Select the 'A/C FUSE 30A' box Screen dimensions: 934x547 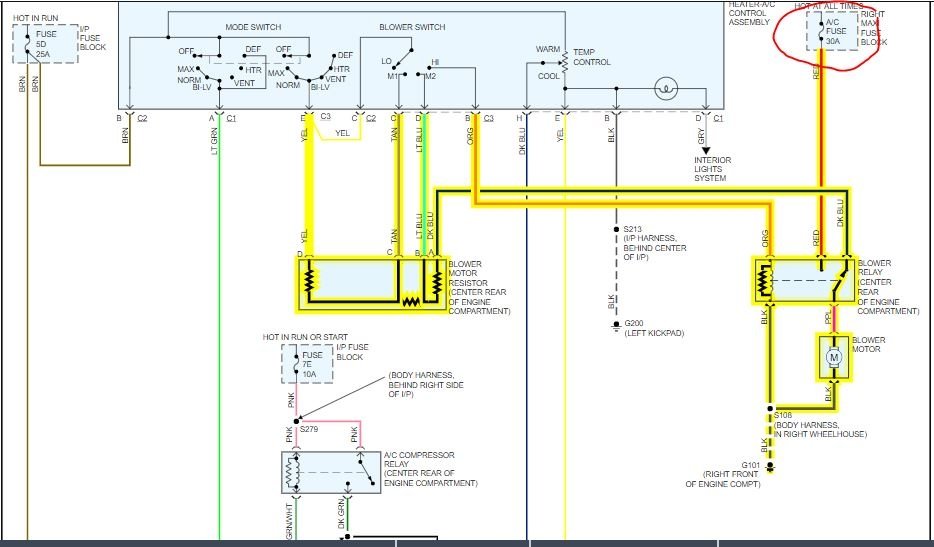832,31
